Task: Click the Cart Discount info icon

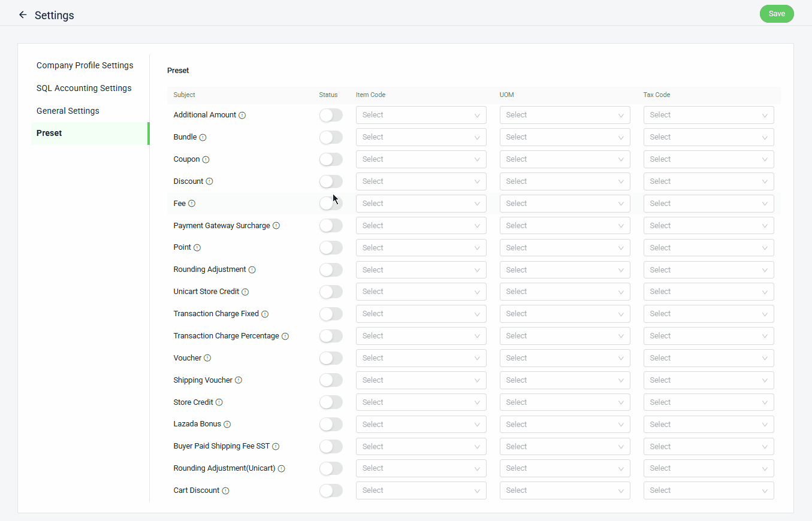Action: click(x=225, y=490)
